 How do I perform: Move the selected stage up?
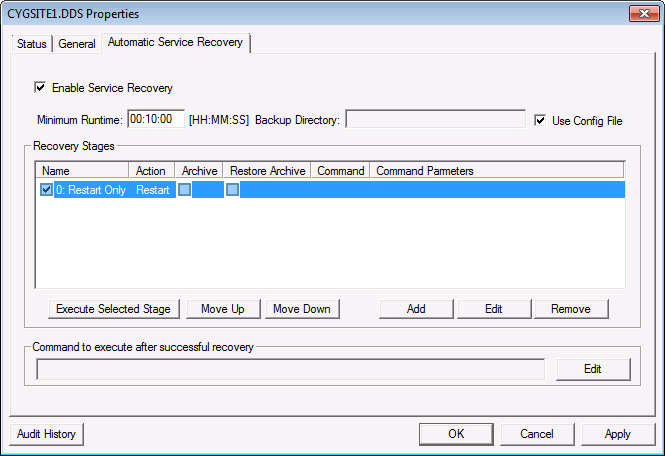click(223, 309)
